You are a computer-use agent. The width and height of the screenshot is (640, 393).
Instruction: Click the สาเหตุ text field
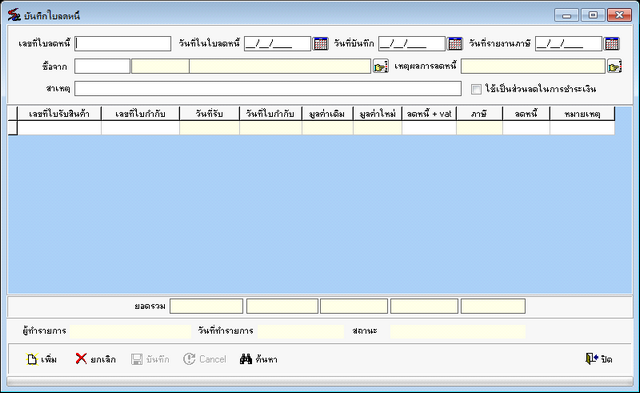pyautogui.click(x=268, y=89)
